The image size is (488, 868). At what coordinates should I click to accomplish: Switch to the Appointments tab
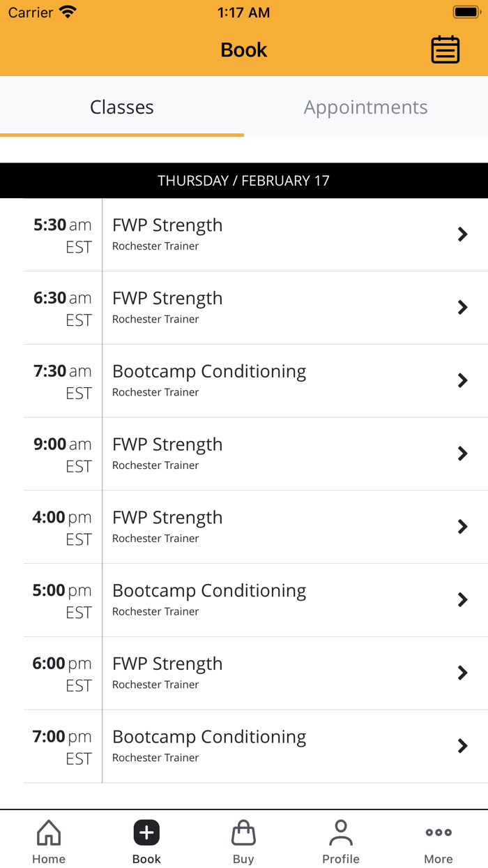365,107
